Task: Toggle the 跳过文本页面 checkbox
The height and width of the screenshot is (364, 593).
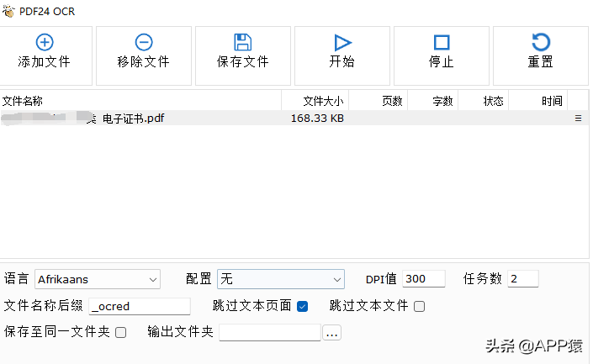Action: [x=303, y=306]
